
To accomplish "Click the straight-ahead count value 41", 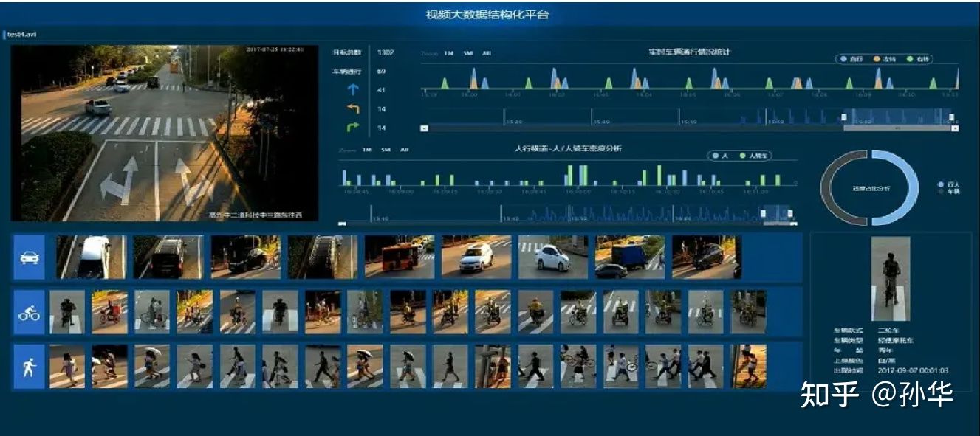I will click(x=381, y=90).
